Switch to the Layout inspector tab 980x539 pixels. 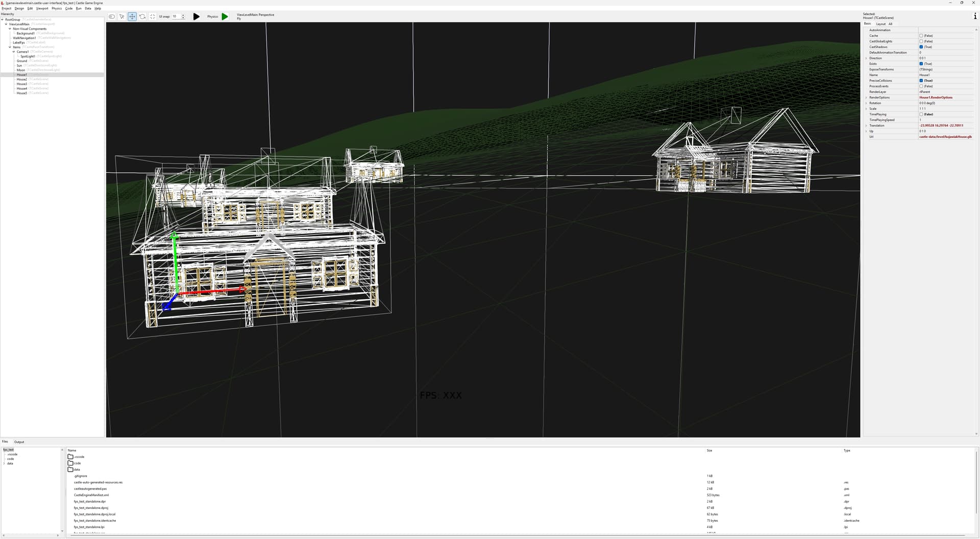(881, 24)
